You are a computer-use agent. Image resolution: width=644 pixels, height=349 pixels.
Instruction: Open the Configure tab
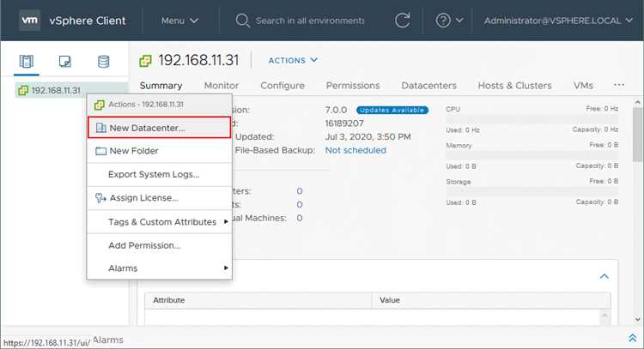[x=283, y=86]
